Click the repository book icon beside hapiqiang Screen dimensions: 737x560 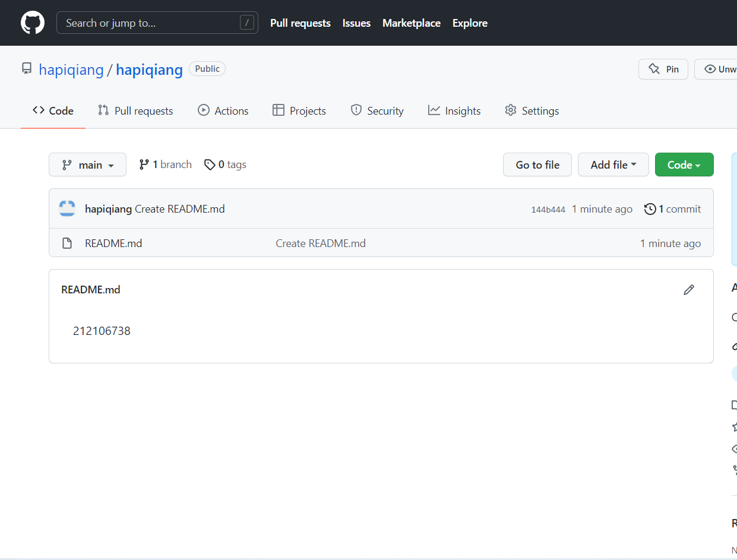[x=27, y=69]
